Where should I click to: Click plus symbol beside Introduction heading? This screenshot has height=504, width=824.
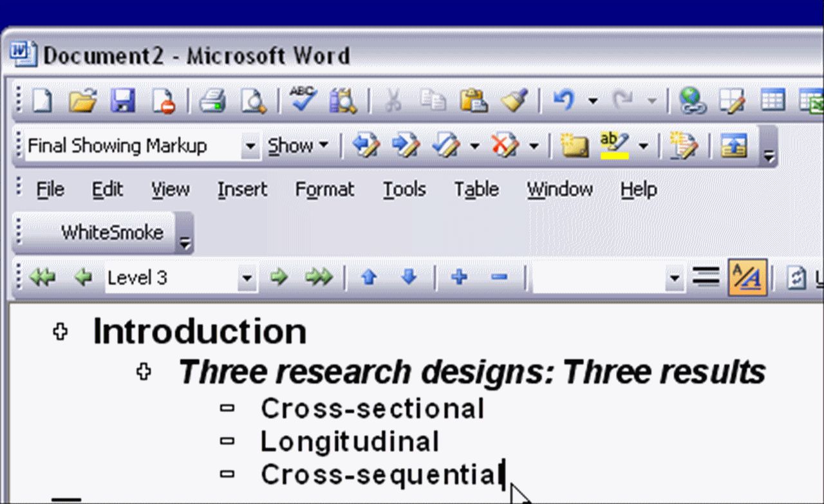click(x=61, y=332)
